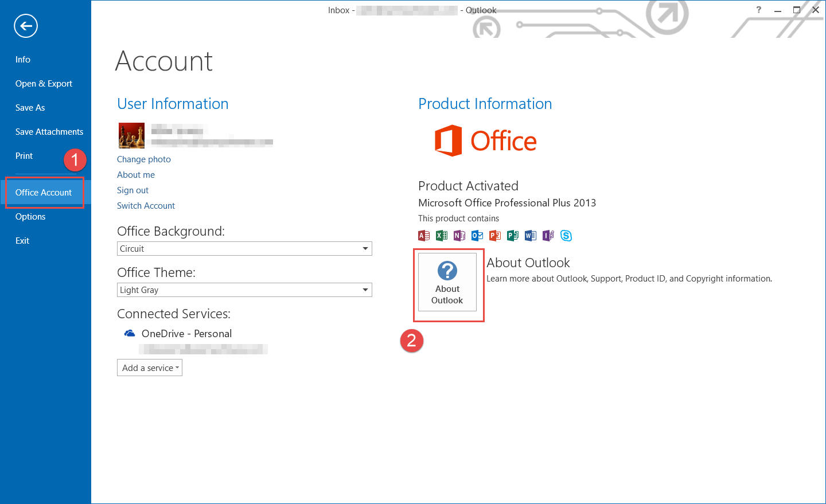826x504 pixels.
Task: Click the 'Account' page title
Action: [164, 61]
